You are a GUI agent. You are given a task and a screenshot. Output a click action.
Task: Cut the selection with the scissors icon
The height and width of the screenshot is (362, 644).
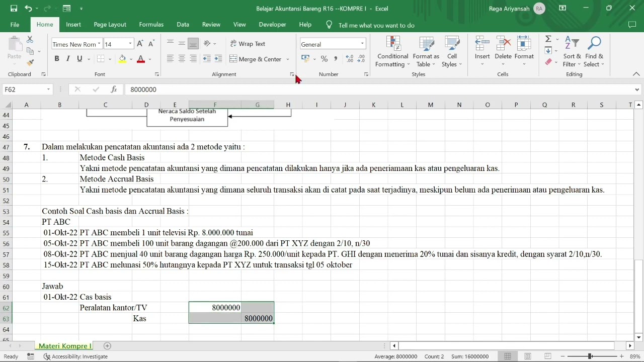(30, 39)
